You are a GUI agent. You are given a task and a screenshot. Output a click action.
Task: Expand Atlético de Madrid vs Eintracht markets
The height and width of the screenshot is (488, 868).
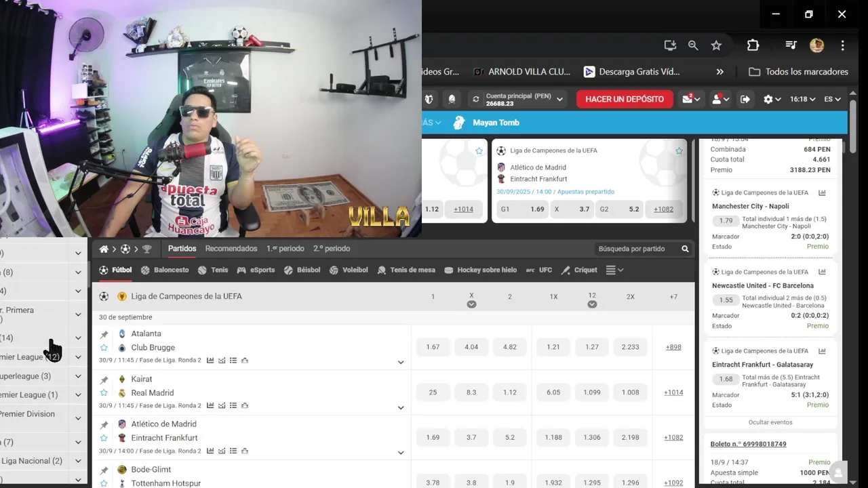[401, 453]
